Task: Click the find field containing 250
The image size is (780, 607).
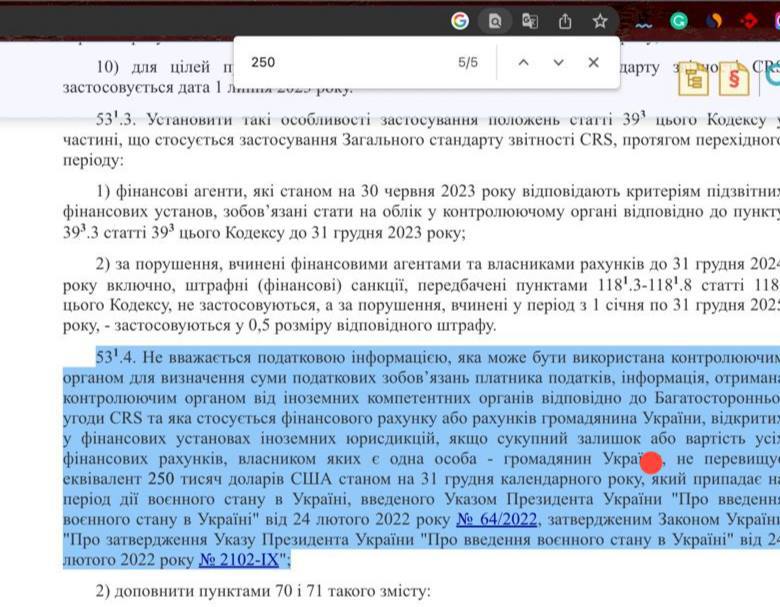Action: coord(340,62)
